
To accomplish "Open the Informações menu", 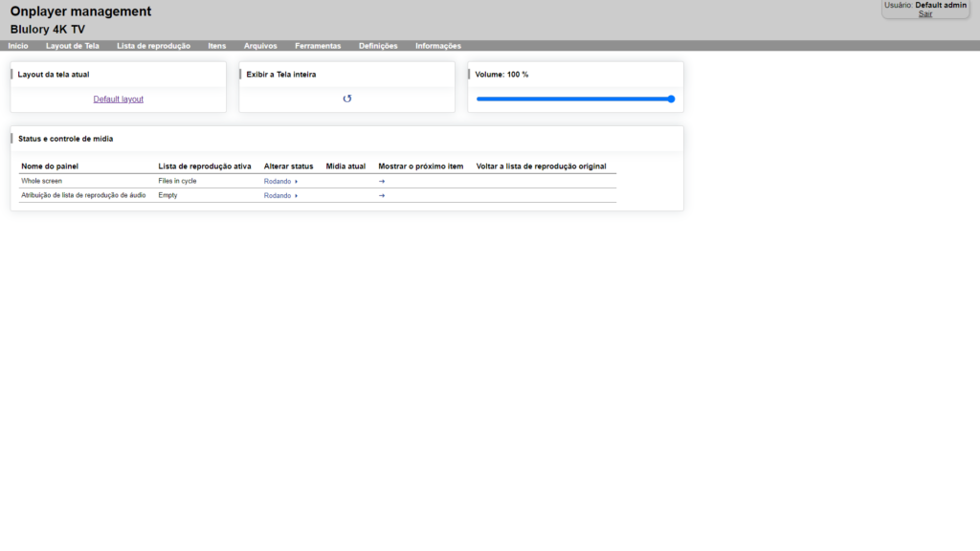I will coord(438,46).
